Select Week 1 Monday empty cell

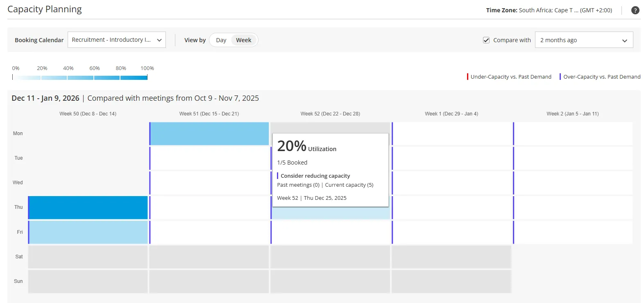452,133
